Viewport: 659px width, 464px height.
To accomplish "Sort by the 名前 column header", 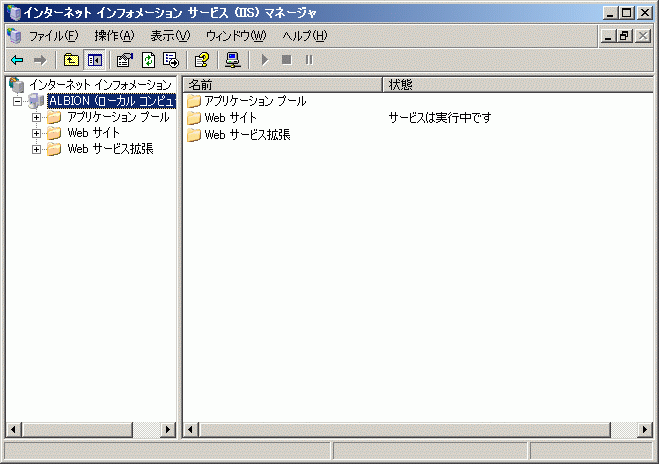I will [x=282, y=84].
